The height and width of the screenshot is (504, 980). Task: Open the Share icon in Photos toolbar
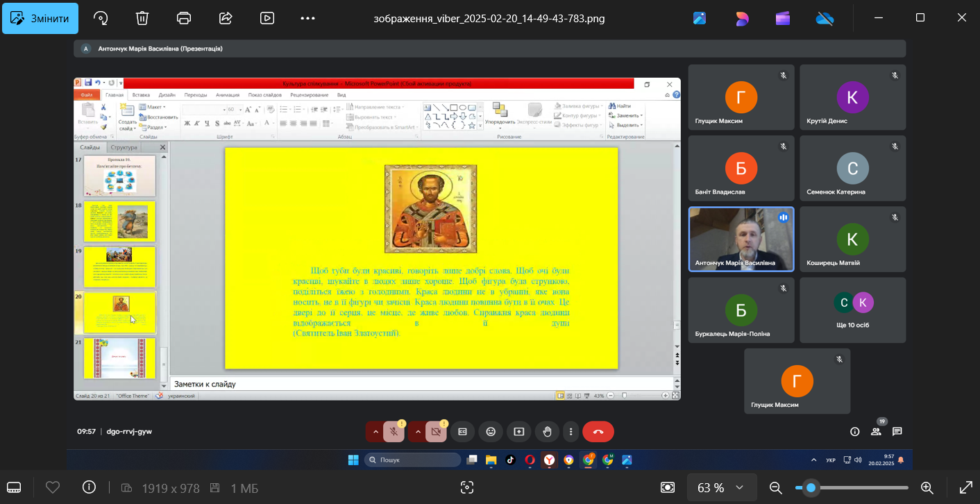coord(226,18)
